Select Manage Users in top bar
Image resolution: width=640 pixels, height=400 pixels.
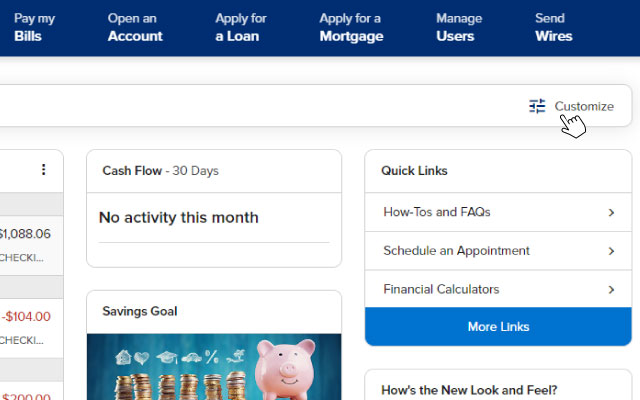click(x=459, y=27)
